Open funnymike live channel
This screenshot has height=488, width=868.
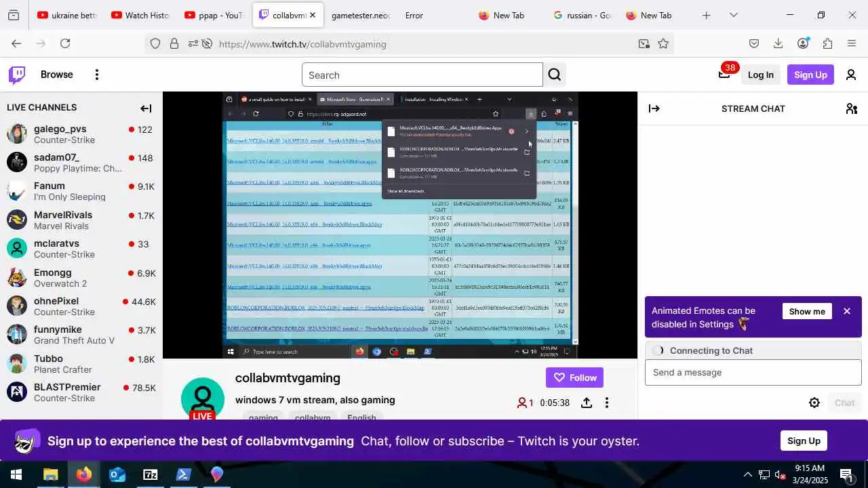coord(81,335)
